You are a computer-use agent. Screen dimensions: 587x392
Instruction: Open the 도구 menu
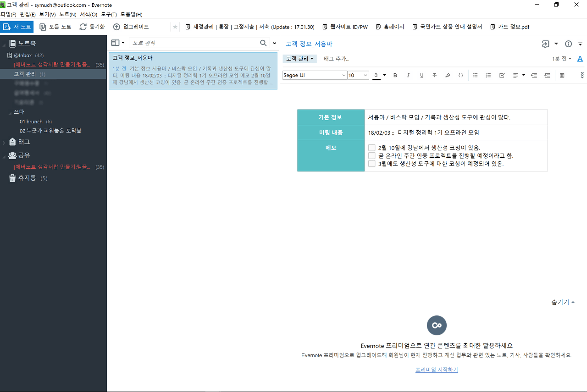coord(109,14)
